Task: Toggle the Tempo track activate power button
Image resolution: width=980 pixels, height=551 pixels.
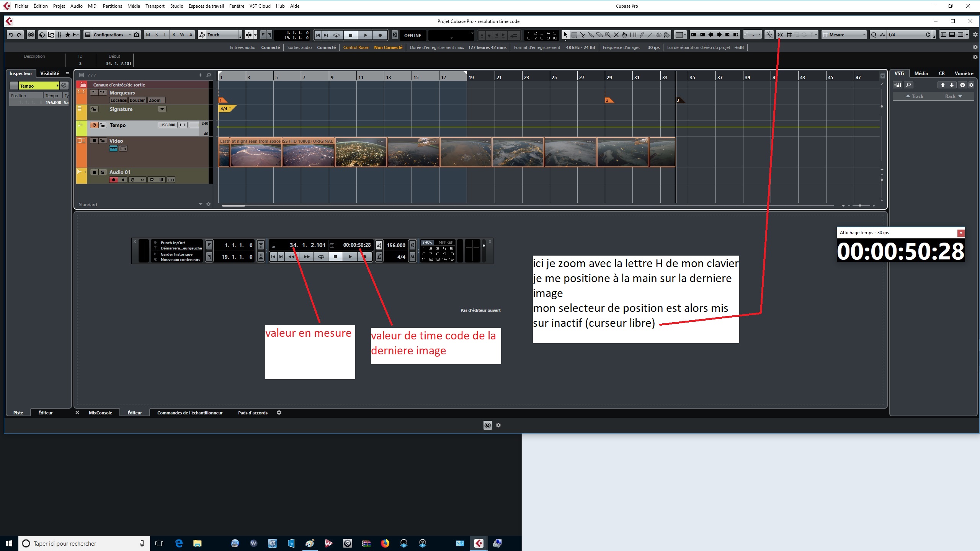Action: click(x=94, y=125)
